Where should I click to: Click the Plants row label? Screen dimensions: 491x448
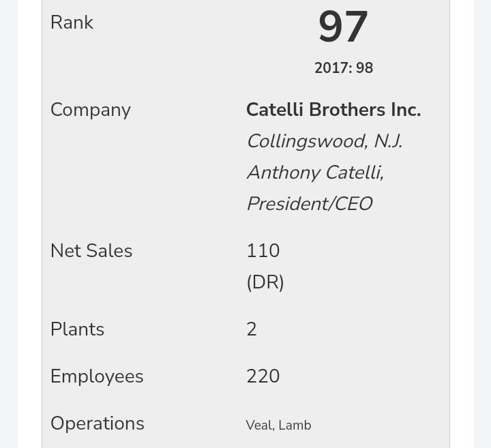click(x=77, y=329)
